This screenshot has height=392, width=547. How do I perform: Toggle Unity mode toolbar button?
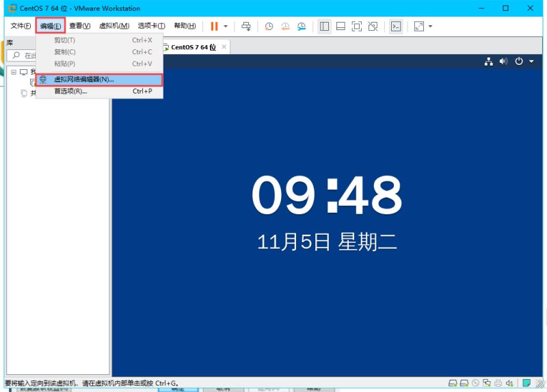(x=373, y=26)
